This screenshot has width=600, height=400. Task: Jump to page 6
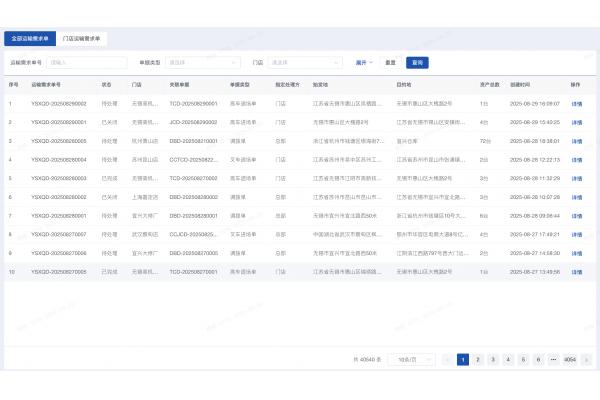point(538,358)
